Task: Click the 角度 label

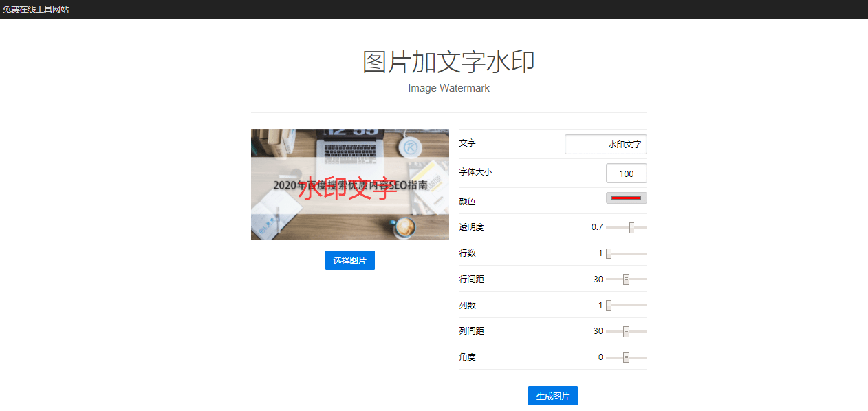Action: (x=468, y=357)
